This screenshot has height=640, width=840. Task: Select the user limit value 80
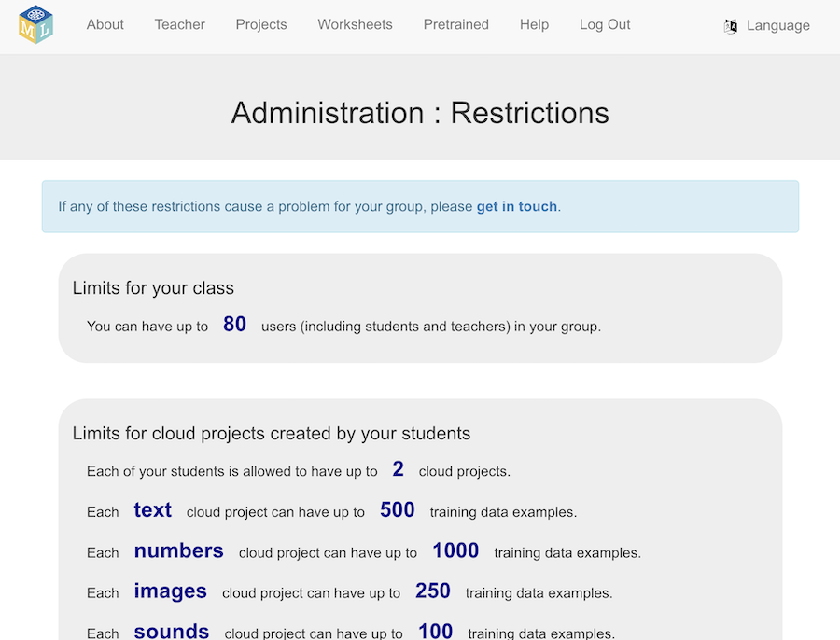point(234,324)
